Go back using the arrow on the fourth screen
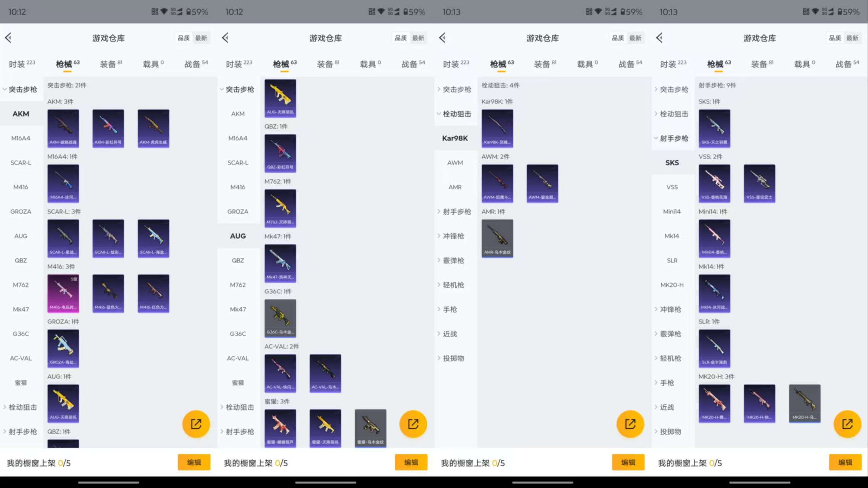Screen dimensions: 868x488 tap(659, 37)
